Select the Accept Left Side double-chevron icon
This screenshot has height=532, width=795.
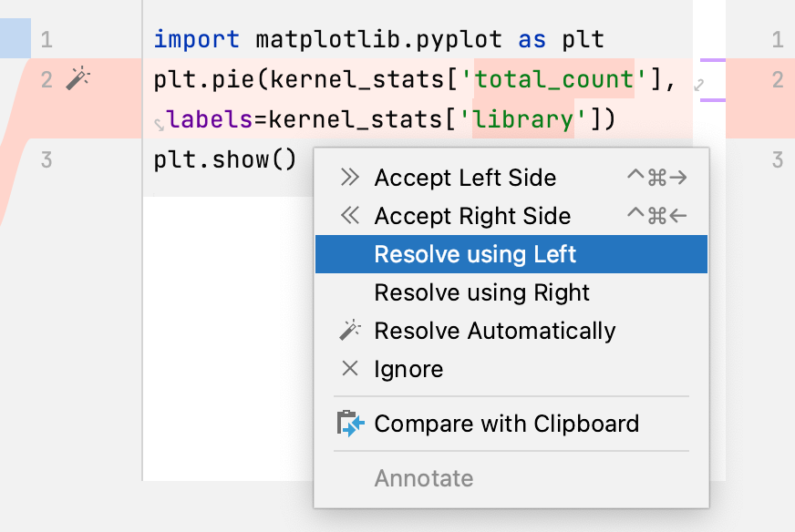(x=348, y=178)
